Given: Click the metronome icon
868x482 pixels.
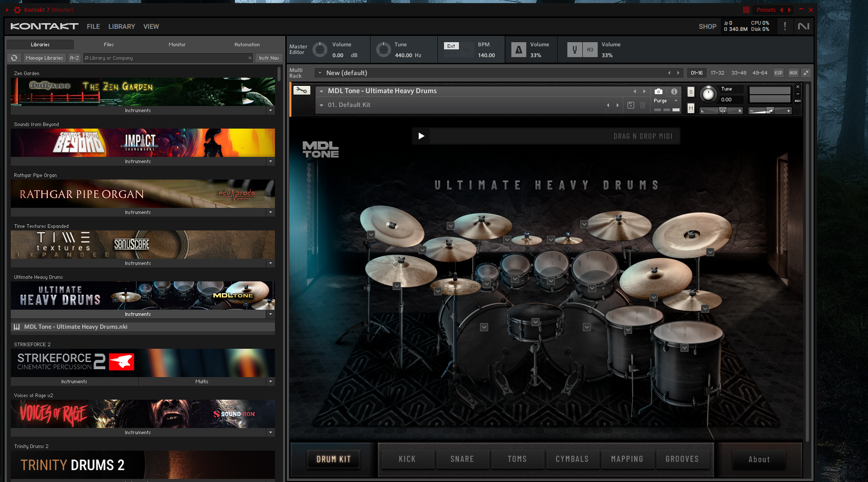Looking at the screenshot, I should pyautogui.click(x=519, y=50).
